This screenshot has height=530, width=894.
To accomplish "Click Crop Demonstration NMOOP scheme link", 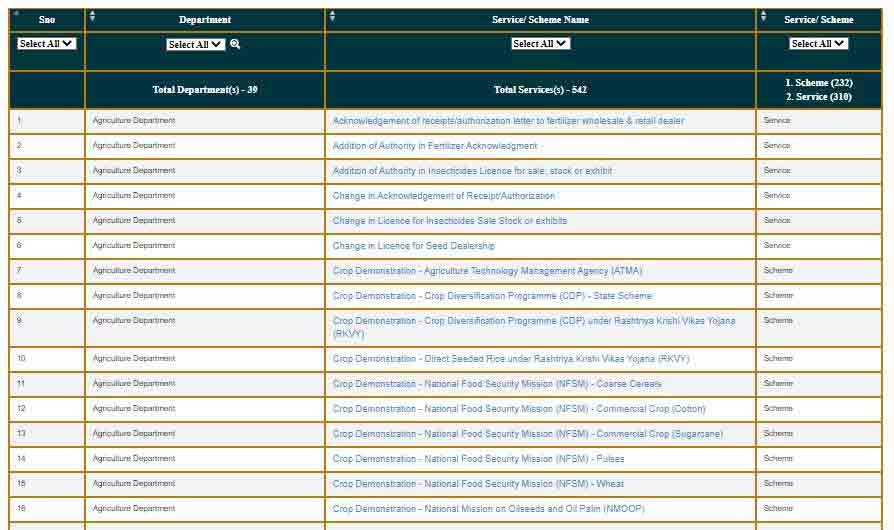I will point(488,509).
